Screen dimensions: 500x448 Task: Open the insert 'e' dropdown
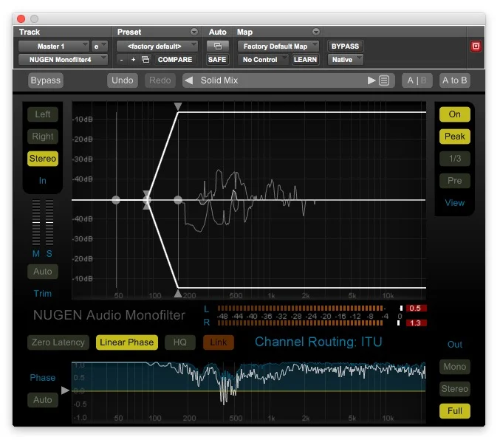99,46
